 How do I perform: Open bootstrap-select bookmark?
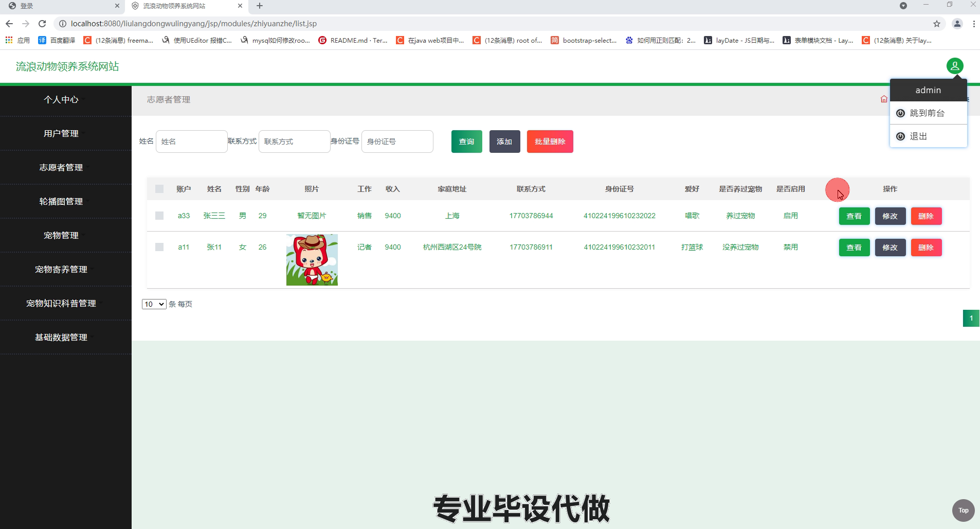tap(584, 40)
